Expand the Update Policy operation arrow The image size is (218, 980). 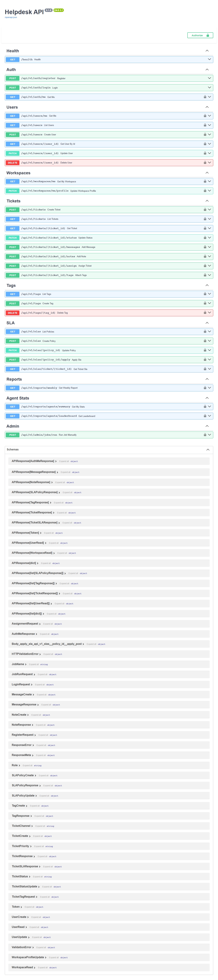point(209,350)
